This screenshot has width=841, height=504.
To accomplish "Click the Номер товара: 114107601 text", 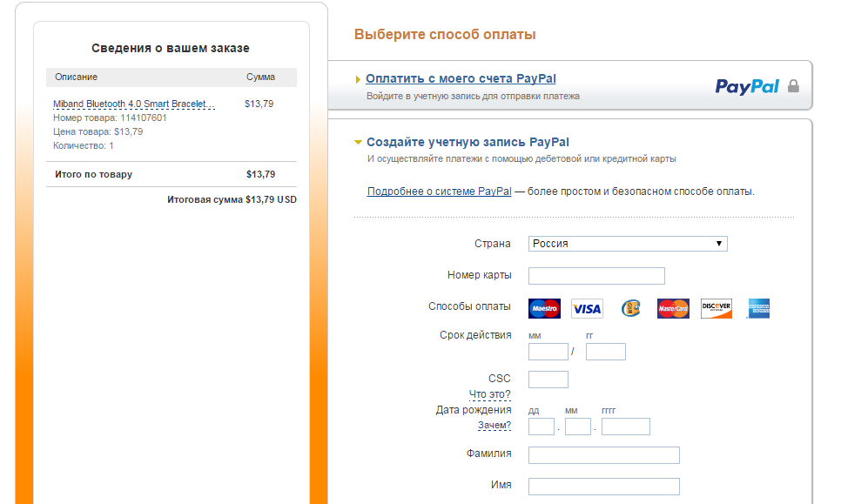I will 110,118.
